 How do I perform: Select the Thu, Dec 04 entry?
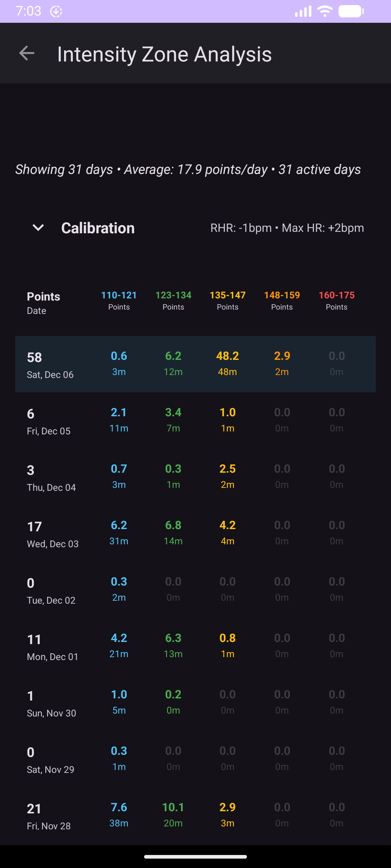[x=195, y=477]
